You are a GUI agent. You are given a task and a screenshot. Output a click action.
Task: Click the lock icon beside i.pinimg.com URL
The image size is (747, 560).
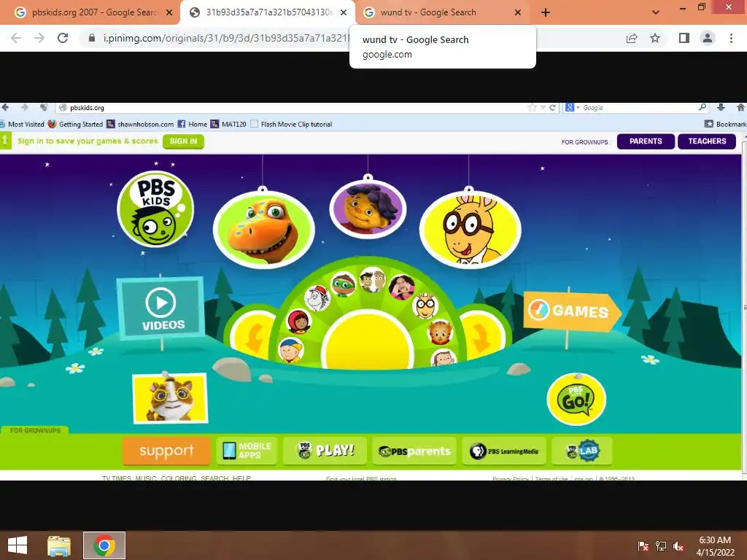coord(92,38)
